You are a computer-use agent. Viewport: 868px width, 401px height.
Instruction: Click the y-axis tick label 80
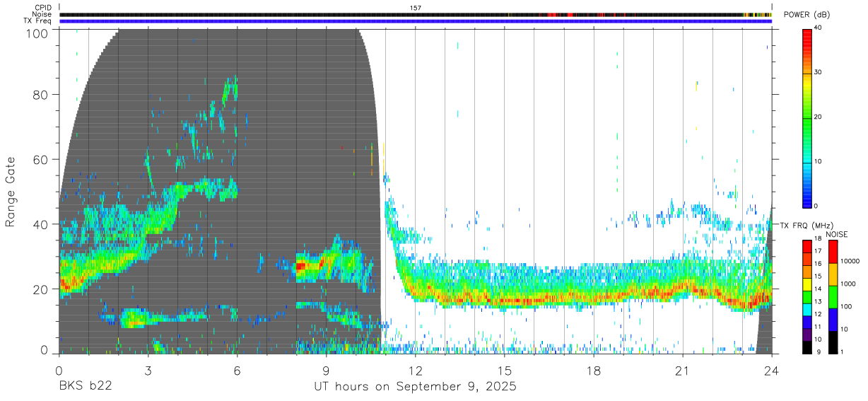coord(41,95)
